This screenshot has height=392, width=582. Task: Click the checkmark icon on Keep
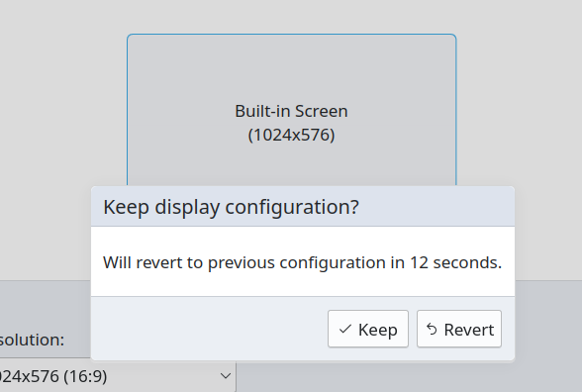point(345,329)
